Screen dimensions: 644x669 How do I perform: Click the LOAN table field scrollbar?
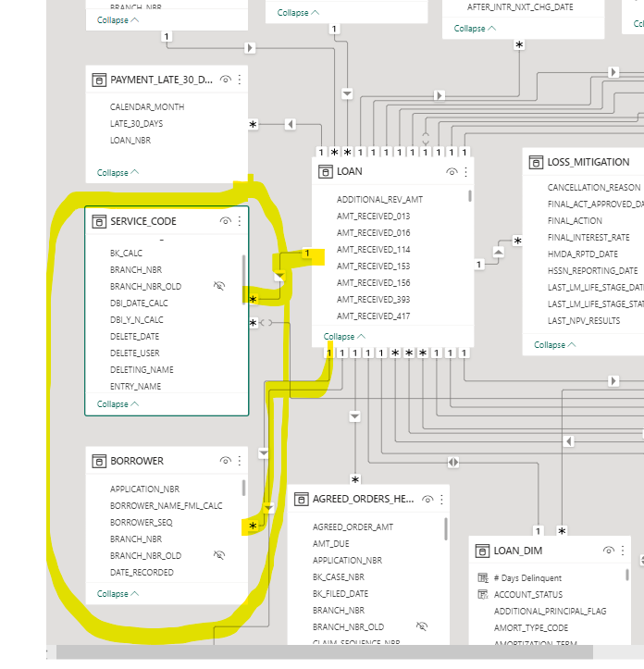pos(470,196)
